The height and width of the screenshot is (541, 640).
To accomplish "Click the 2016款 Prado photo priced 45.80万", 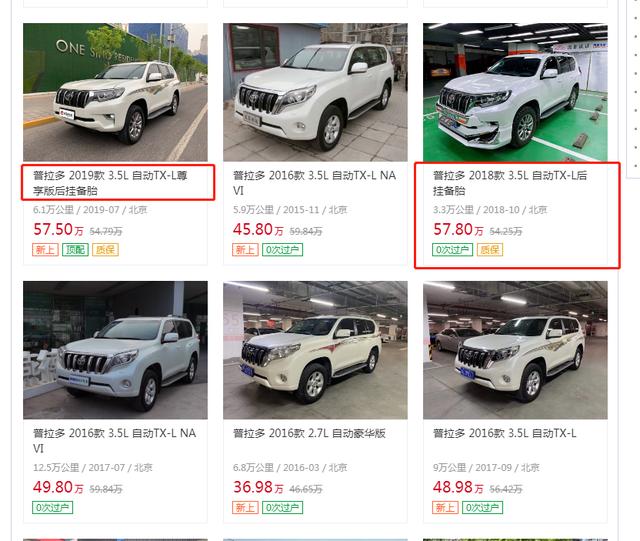I will tap(315, 92).
